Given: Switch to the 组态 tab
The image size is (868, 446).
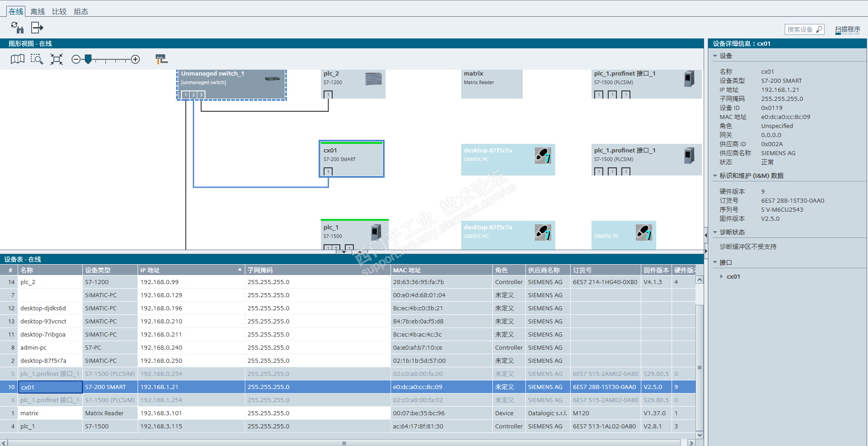Looking at the screenshot, I should (x=81, y=11).
